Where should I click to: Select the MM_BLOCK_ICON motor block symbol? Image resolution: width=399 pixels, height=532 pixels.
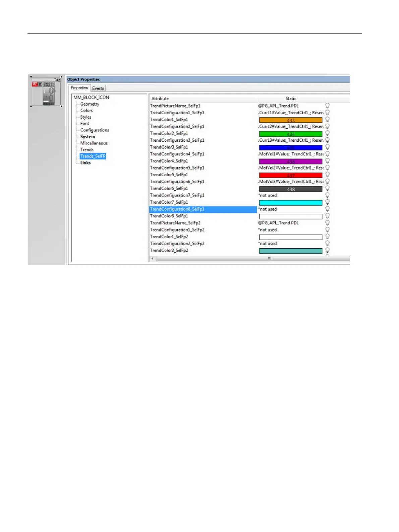pos(46,91)
